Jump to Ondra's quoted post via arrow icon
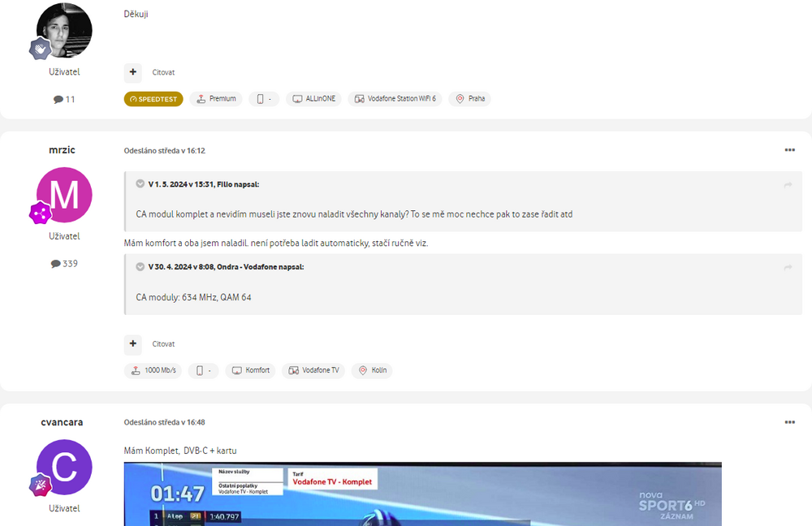812x526 pixels. [x=788, y=267]
